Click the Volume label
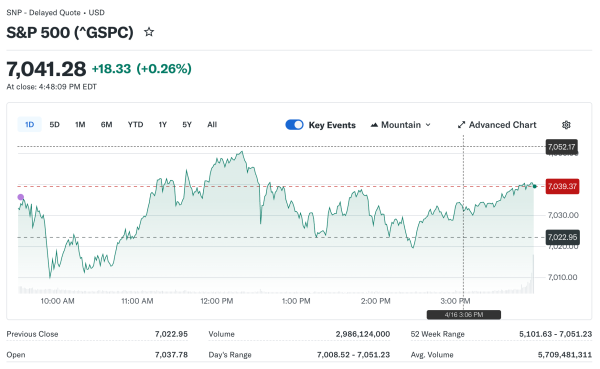 pyautogui.click(x=221, y=334)
